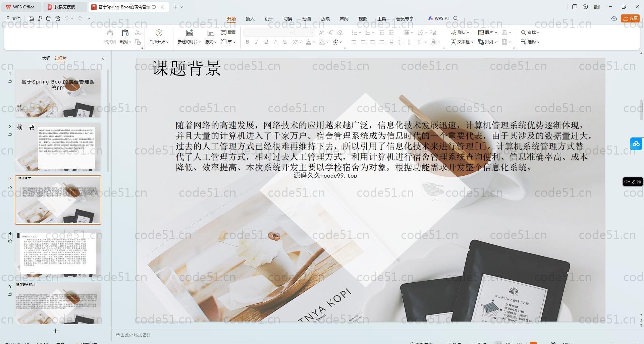Click the decrease indent icon

coord(382,33)
